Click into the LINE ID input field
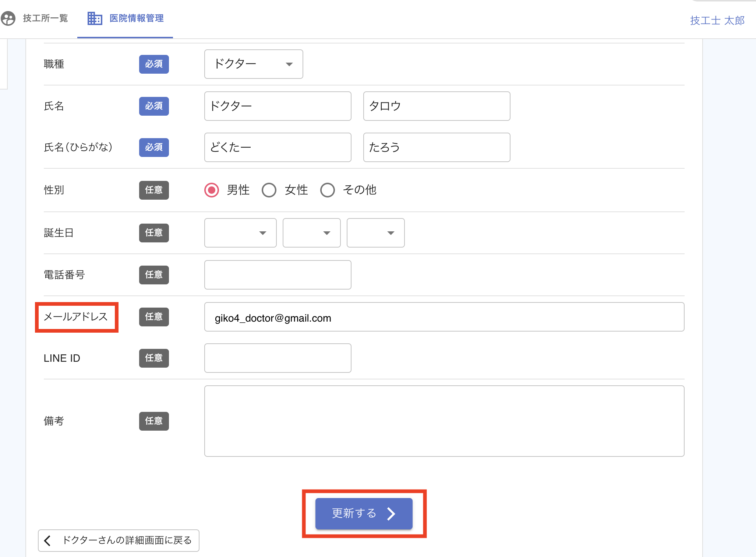The image size is (756, 557). (x=278, y=358)
